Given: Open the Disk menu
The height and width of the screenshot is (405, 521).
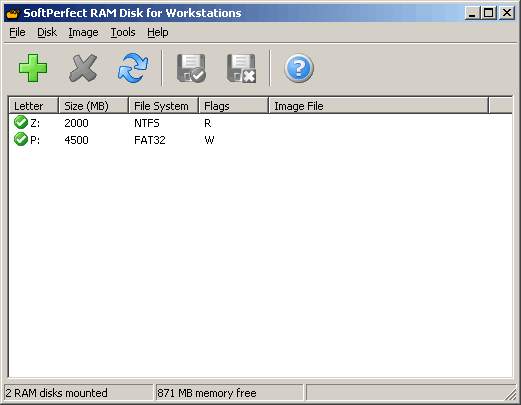Looking at the screenshot, I should coord(47,32).
